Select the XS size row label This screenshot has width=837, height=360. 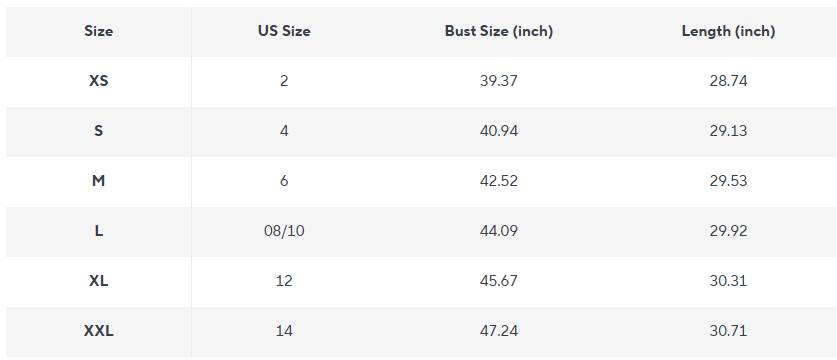(x=99, y=81)
